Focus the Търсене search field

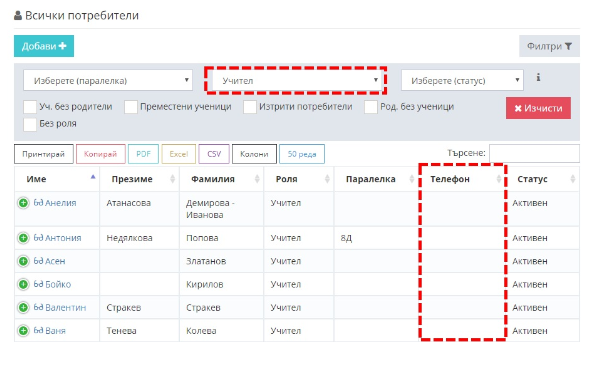pyautogui.click(x=534, y=153)
